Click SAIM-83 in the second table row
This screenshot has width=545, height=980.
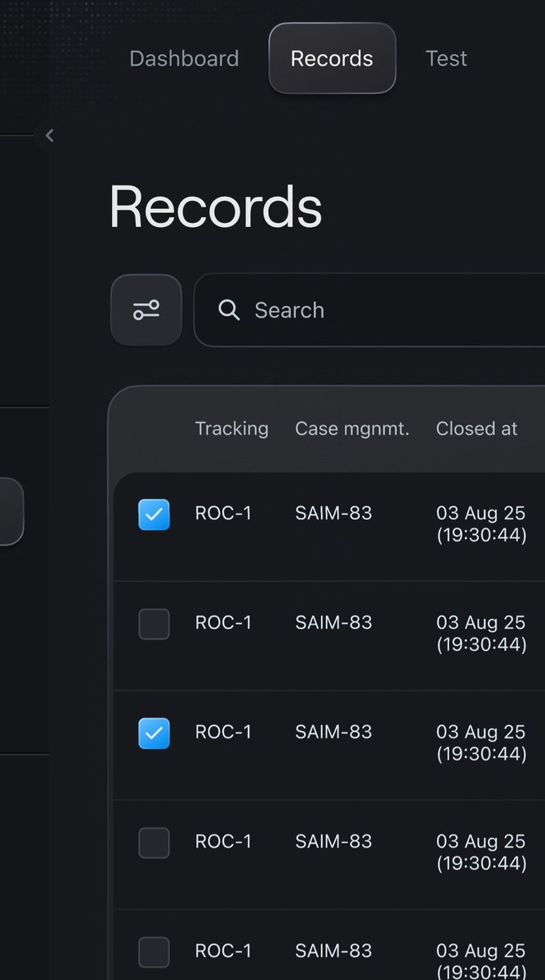tap(333, 622)
